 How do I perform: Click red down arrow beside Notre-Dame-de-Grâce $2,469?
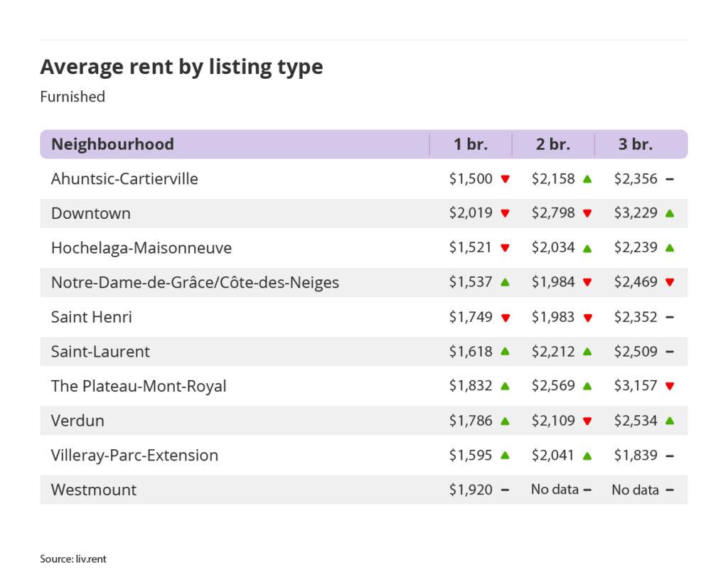[x=670, y=283]
